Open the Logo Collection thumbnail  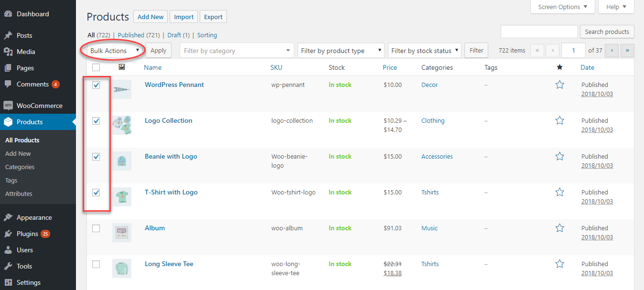(122, 125)
